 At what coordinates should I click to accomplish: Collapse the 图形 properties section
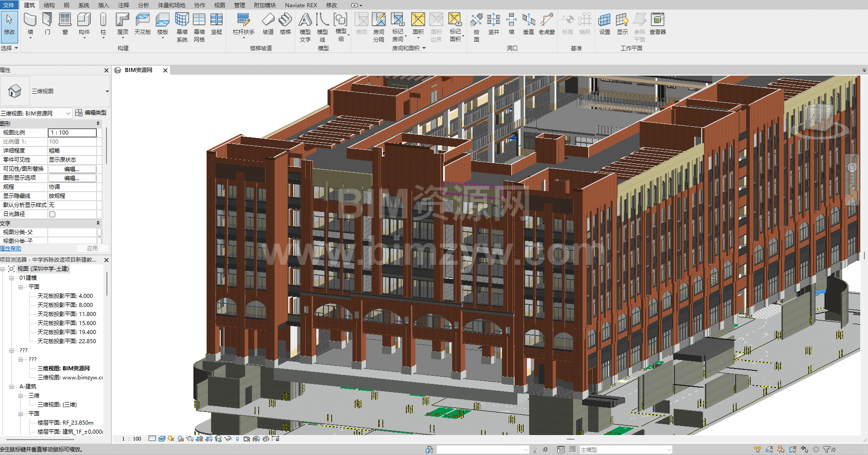click(x=98, y=123)
